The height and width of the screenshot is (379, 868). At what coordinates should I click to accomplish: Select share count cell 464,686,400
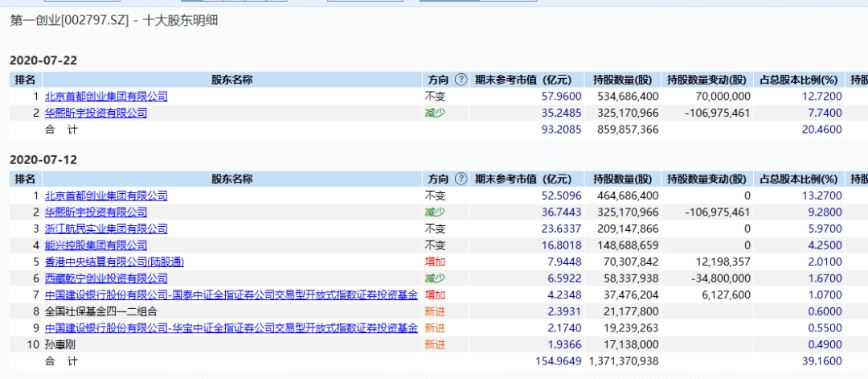tap(628, 196)
